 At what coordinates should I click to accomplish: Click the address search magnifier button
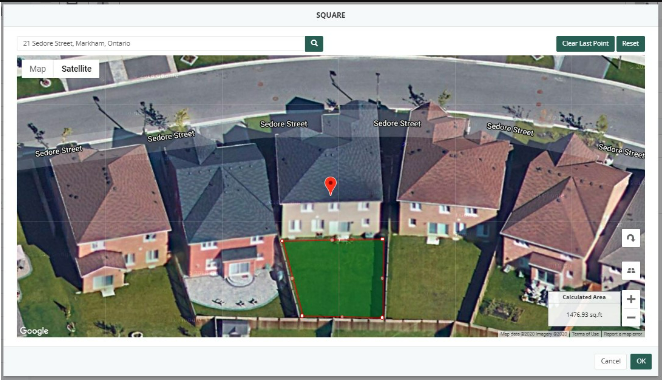point(314,43)
